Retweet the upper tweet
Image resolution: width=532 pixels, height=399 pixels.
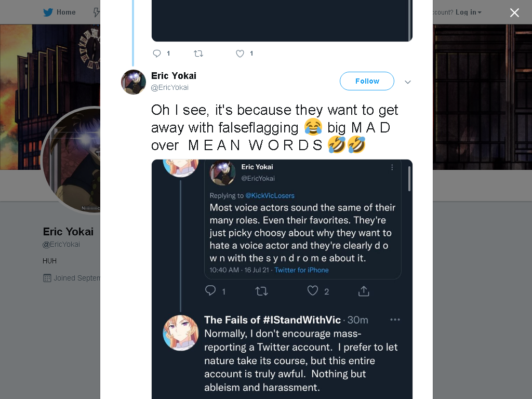(198, 54)
